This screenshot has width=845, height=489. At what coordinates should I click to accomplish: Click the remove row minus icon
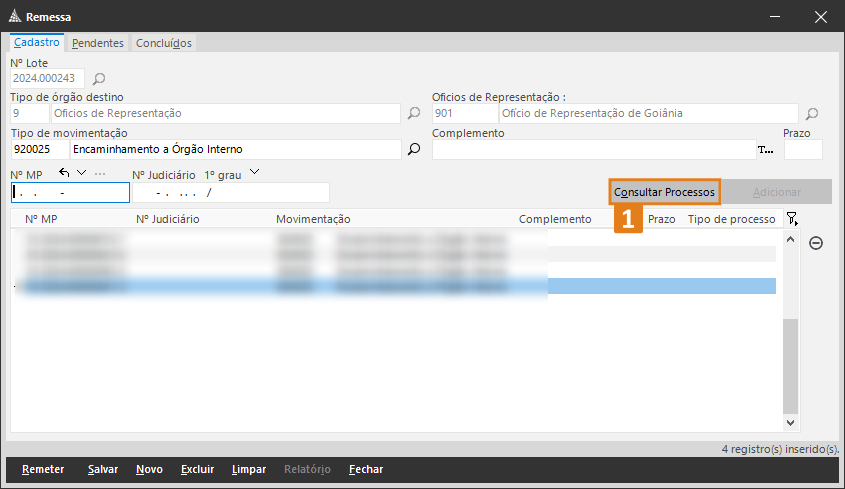pyautogui.click(x=816, y=243)
